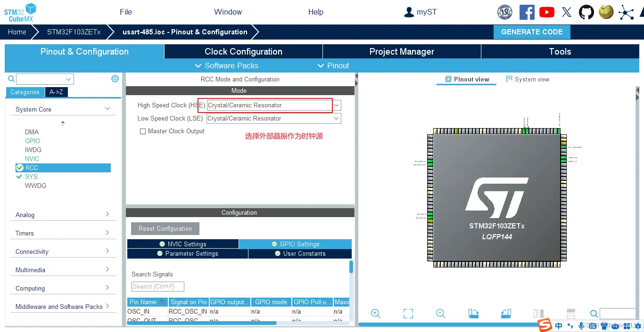Go to Home breadcrumb

click(x=17, y=32)
